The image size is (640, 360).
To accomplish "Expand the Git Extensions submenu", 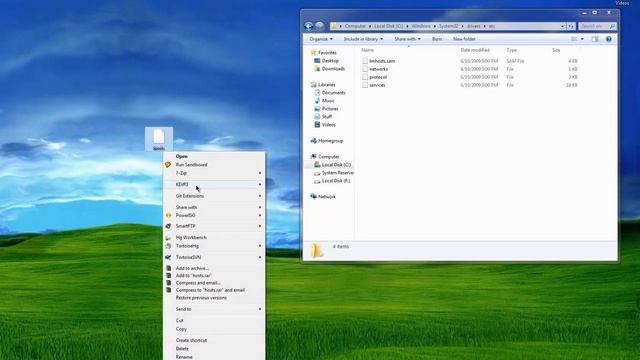I will tap(214, 196).
